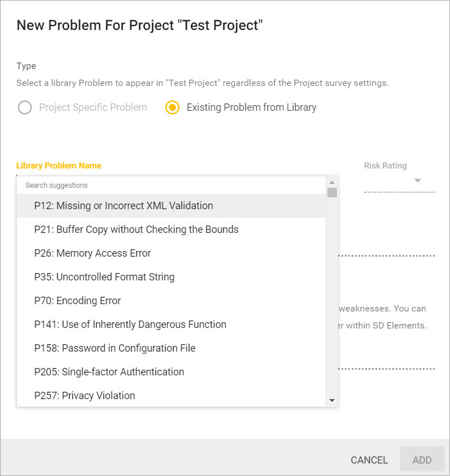450x476 pixels.
Task: Pick P257: Privacy Violation
Action: (84, 396)
